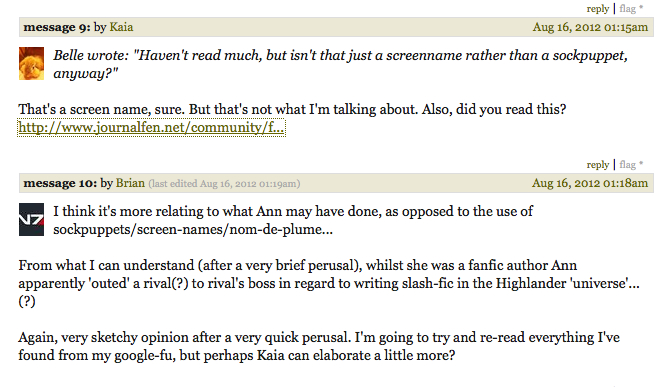Image resolution: width=672 pixels, height=387 pixels.
Task: Reply using link above message 9
Action: pyautogui.click(x=597, y=9)
